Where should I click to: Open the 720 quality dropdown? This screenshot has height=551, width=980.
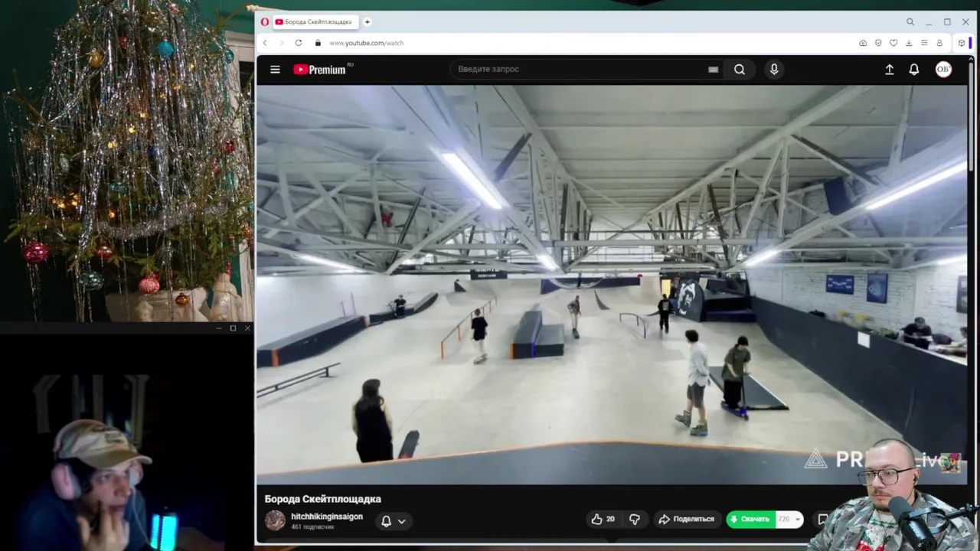(x=789, y=519)
